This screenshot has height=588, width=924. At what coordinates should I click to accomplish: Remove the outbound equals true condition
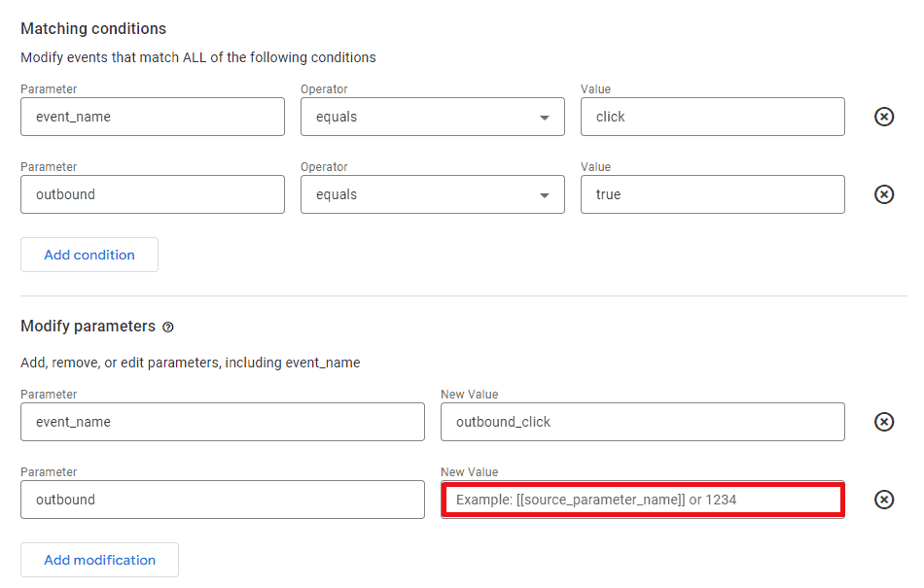pos(883,193)
